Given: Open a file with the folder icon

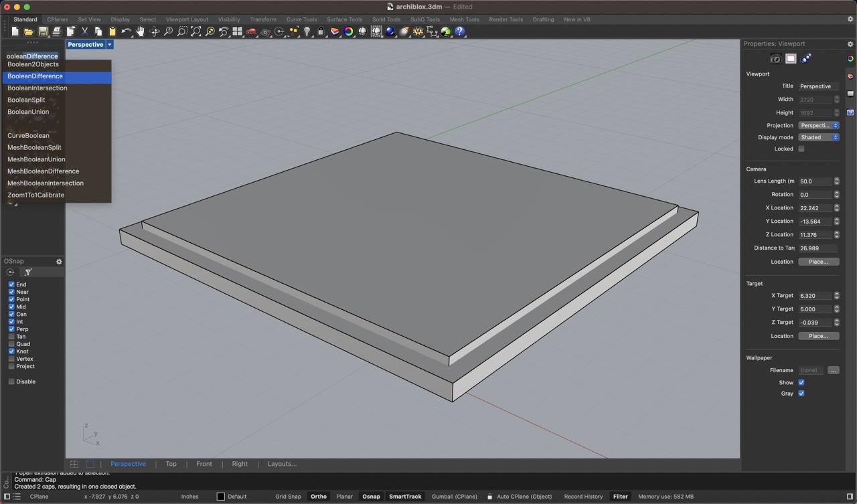Looking at the screenshot, I should click(29, 31).
